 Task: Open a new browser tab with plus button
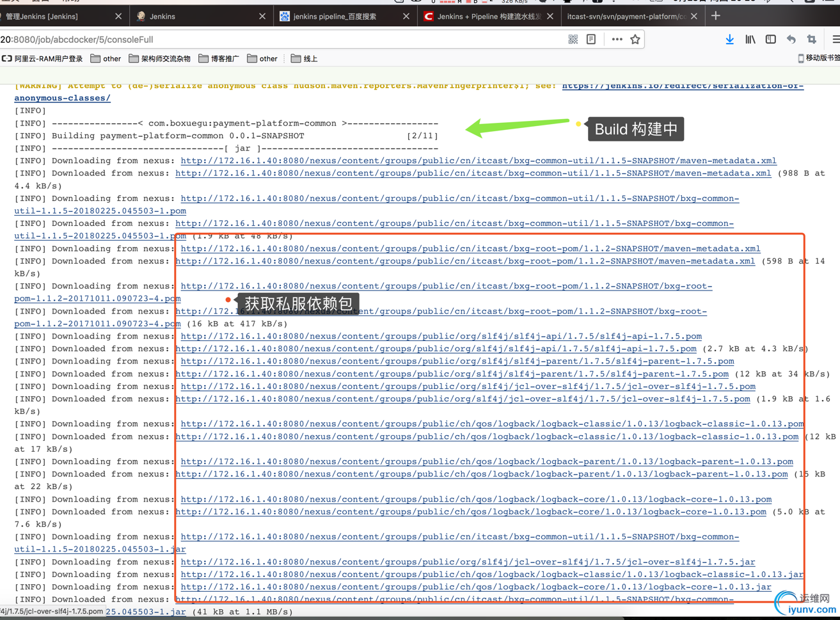click(716, 16)
